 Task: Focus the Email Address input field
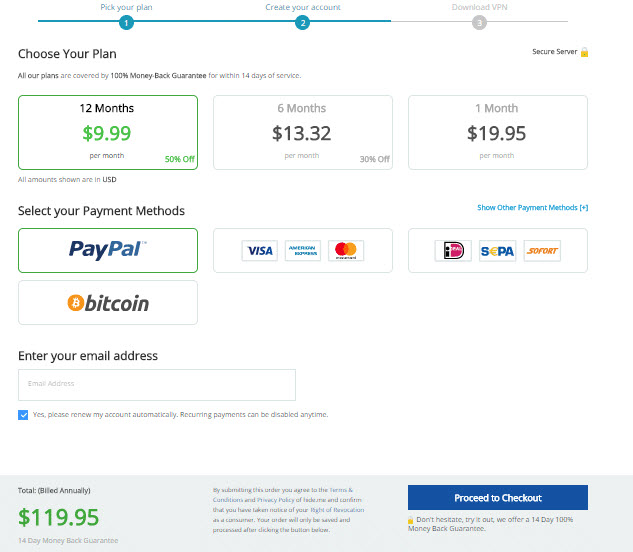pyautogui.click(x=157, y=385)
